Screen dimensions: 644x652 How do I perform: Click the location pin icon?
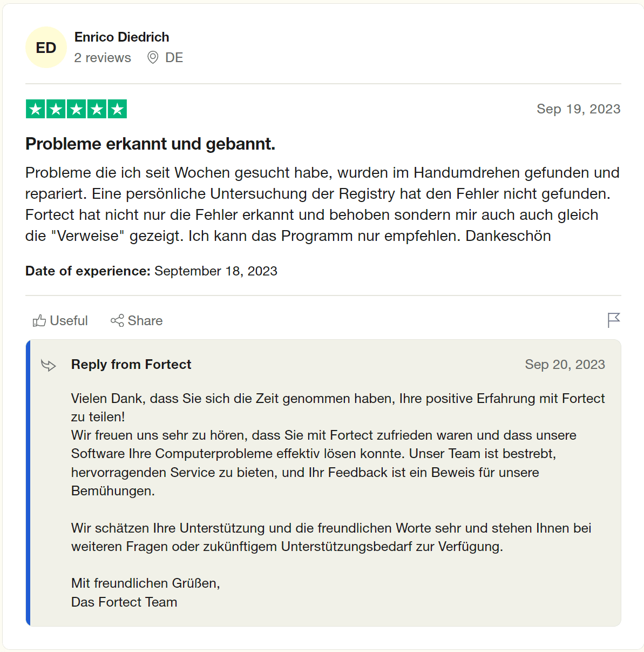tap(153, 57)
